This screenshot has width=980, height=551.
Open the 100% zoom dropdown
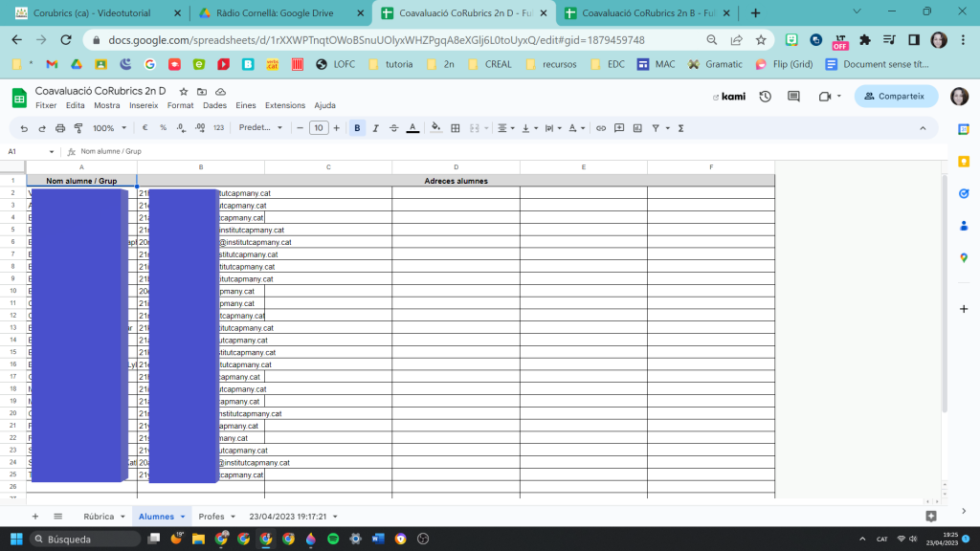tap(109, 128)
